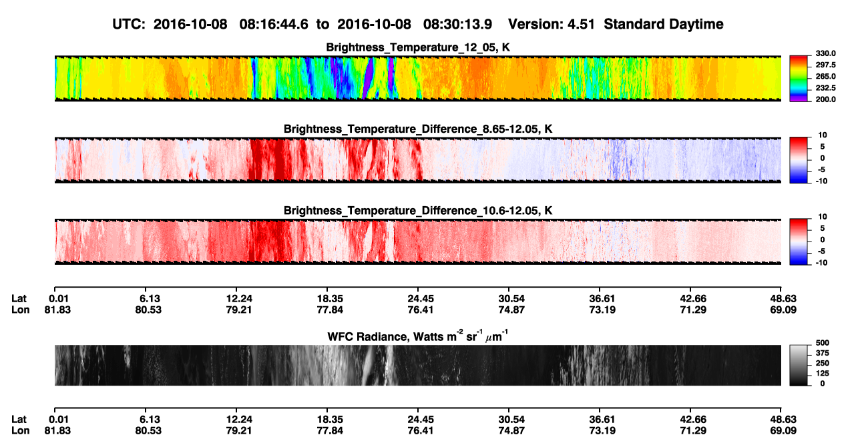Image resolution: width=868 pixels, height=445 pixels.
Task: Click longitude 74.87 on axis above WFC panel
Action: [x=511, y=310]
